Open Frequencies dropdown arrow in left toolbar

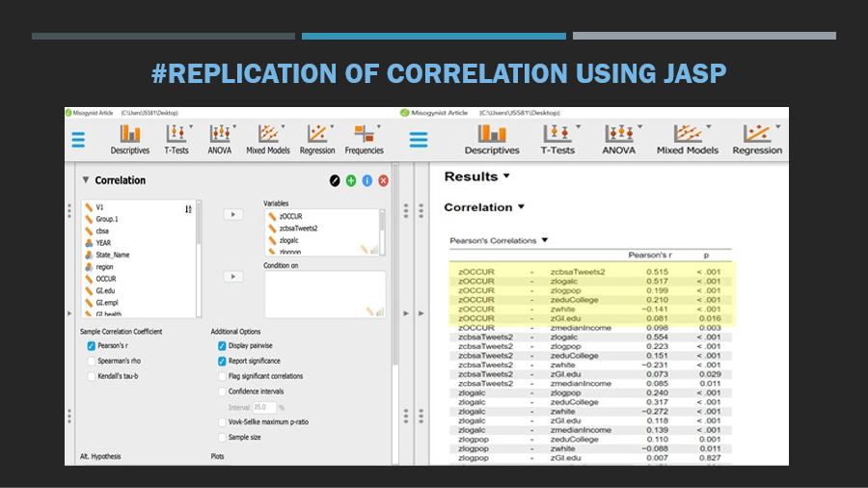coord(379,126)
